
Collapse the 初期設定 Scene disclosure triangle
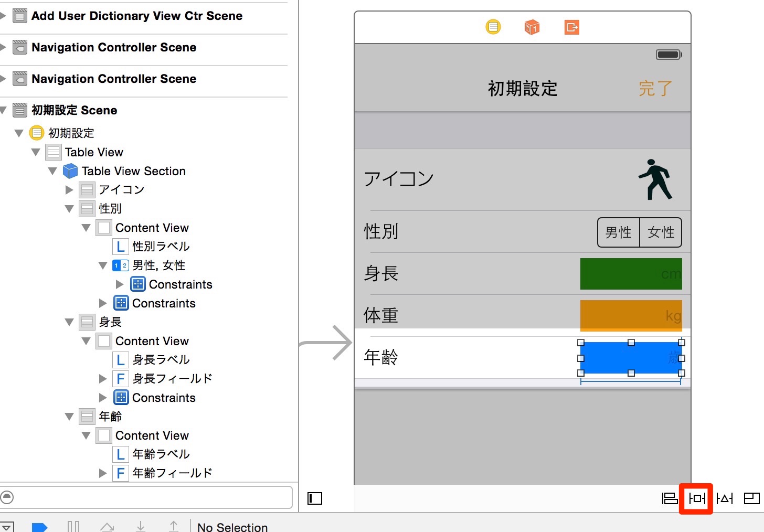3,110
